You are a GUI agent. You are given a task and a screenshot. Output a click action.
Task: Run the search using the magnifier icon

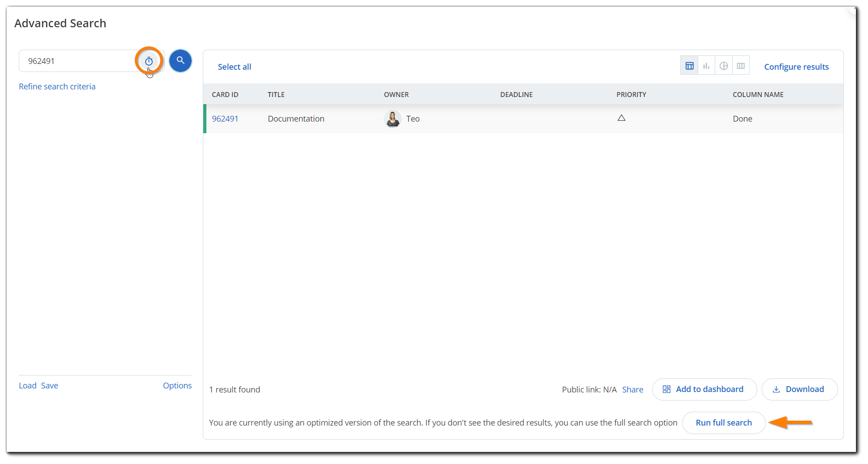pyautogui.click(x=180, y=60)
